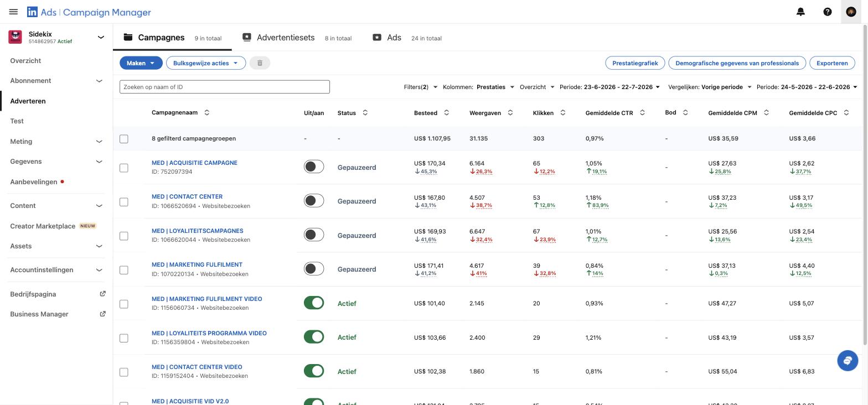Click the search by name or ID field

click(x=225, y=87)
